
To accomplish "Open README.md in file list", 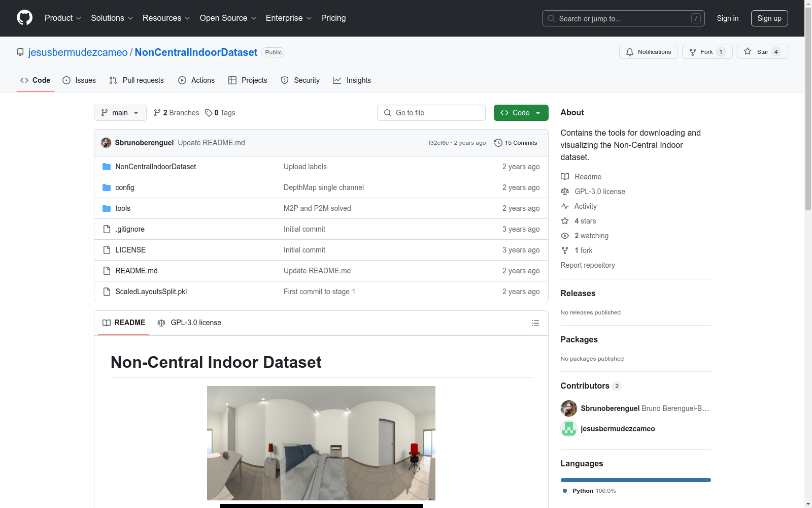I will [137, 271].
